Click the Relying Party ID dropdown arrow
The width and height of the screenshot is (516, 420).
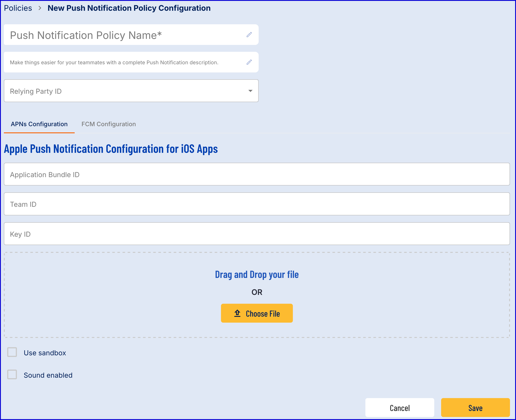tap(250, 91)
